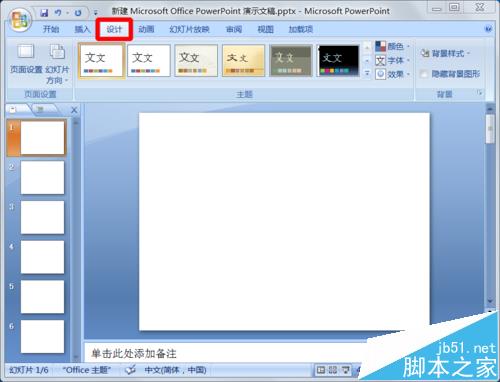Open the 效果 theme effects dropdown
The height and width of the screenshot is (382, 500).
(392, 74)
